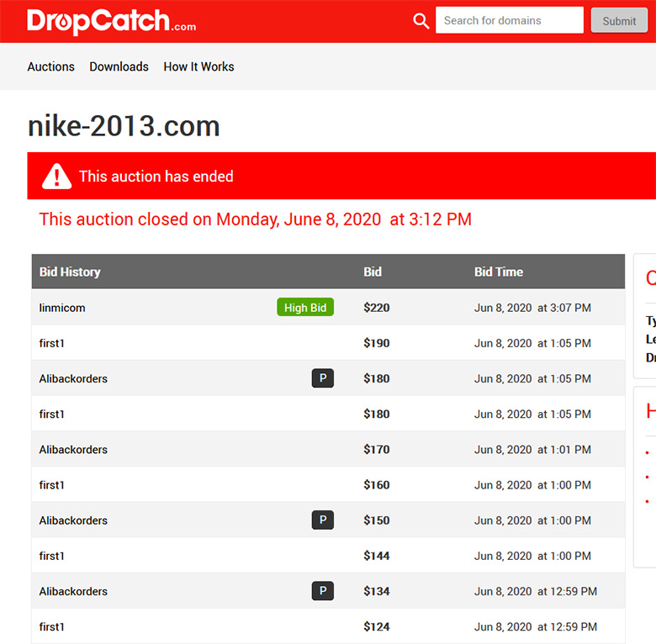Screen dimensions: 656x644
Task: Click the $124 bid amount
Action: [377, 627]
